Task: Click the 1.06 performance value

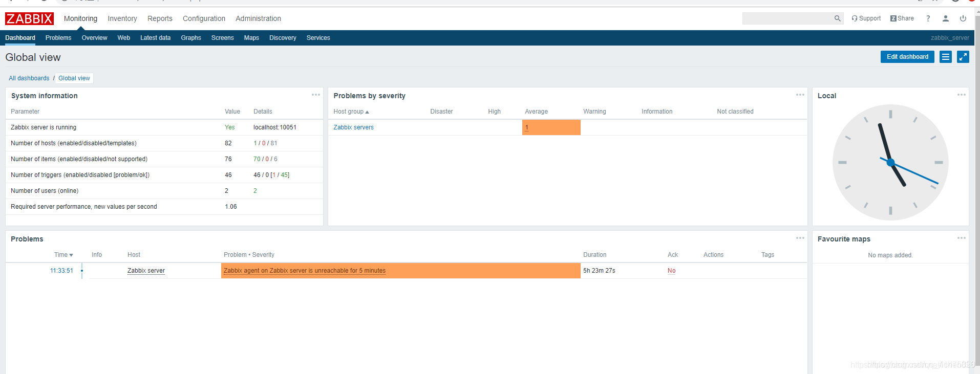Action: (231, 207)
